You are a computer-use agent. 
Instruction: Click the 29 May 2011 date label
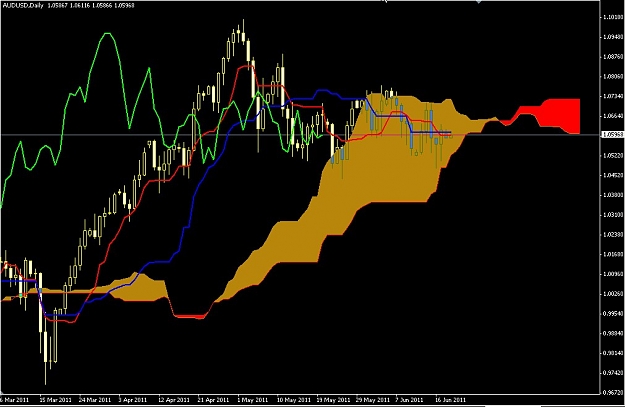click(x=373, y=399)
